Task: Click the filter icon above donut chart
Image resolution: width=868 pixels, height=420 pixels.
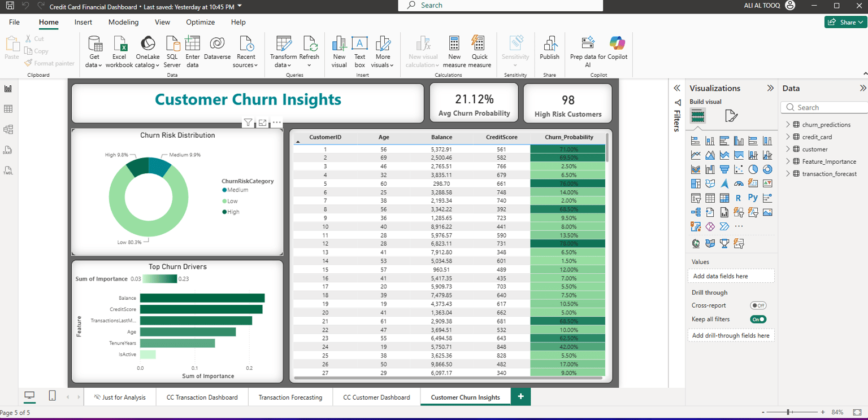Action: 248,123
